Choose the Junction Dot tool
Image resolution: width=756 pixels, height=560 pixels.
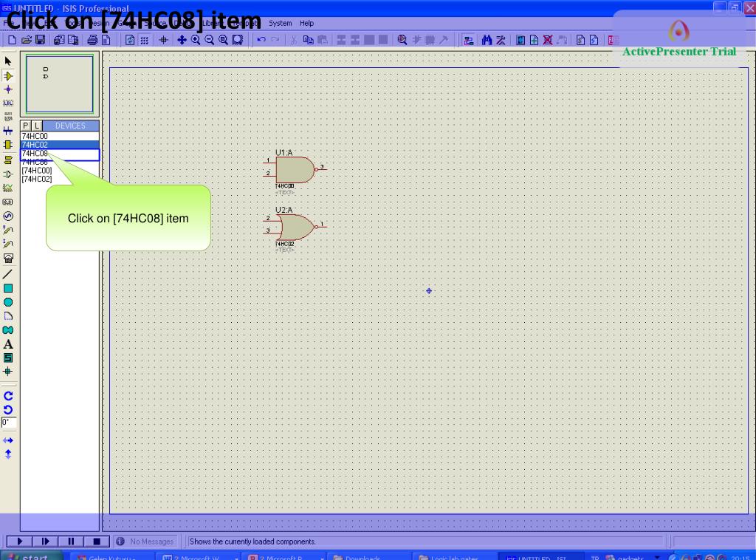point(7,89)
